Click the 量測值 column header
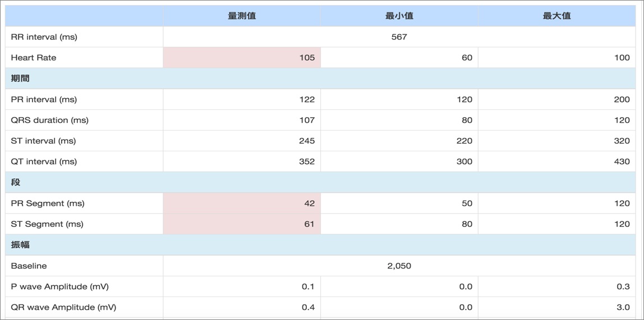 click(x=242, y=16)
